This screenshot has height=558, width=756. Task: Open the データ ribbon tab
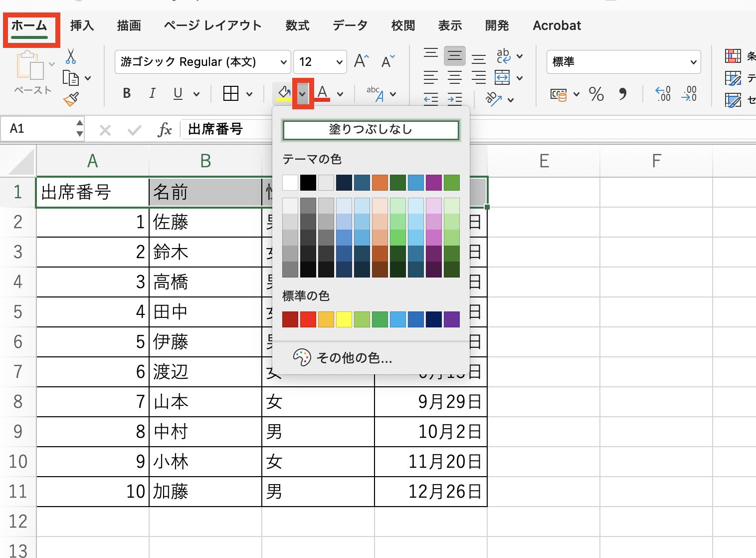click(350, 25)
